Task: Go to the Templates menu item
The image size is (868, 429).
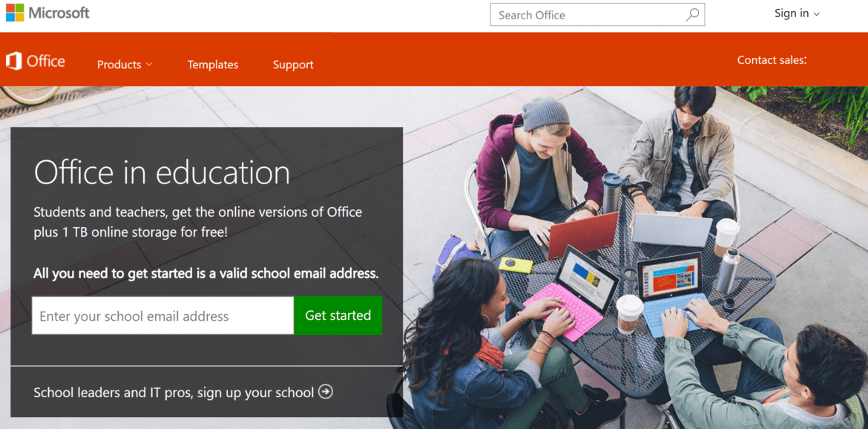Action: click(213, 65)
